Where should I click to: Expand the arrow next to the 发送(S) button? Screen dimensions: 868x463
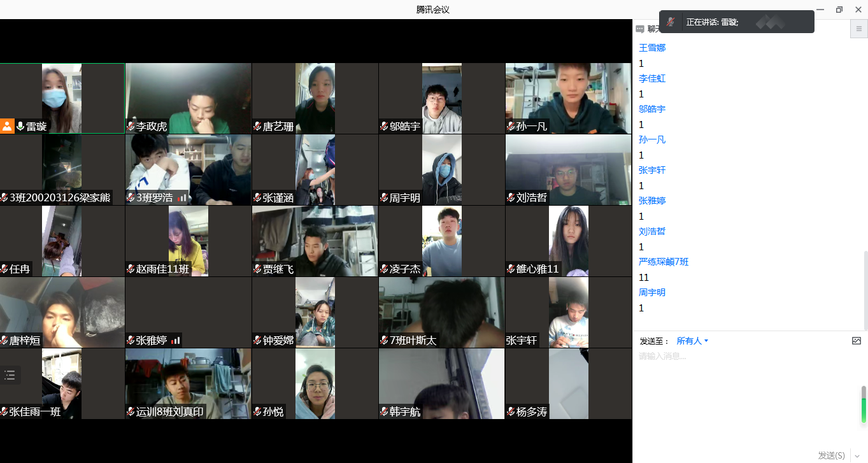[x=856, y=455]
